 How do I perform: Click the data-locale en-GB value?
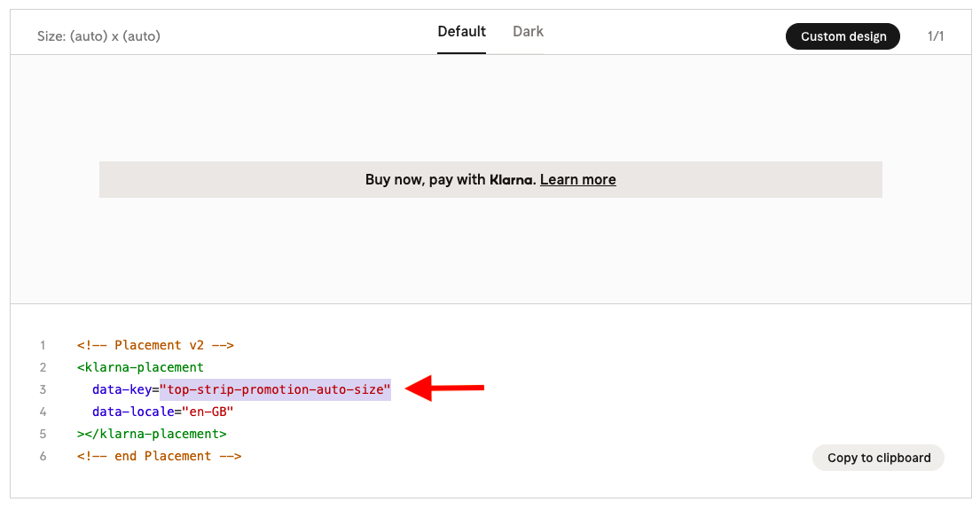pos(208,412)
